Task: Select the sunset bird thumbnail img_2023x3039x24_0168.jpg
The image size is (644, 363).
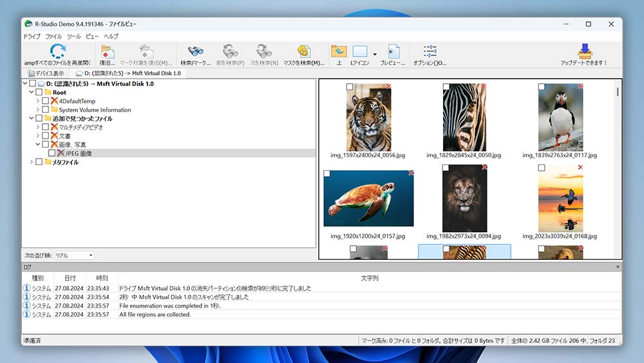Action: click(x=561, y=199)
